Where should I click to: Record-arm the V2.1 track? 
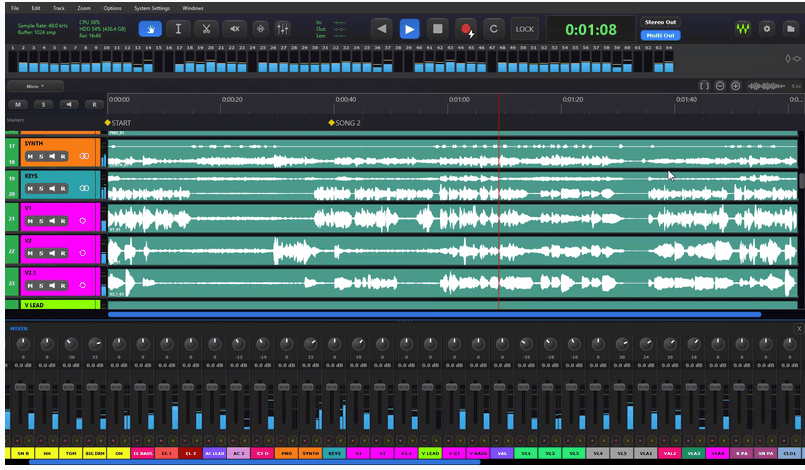point(63,286)
